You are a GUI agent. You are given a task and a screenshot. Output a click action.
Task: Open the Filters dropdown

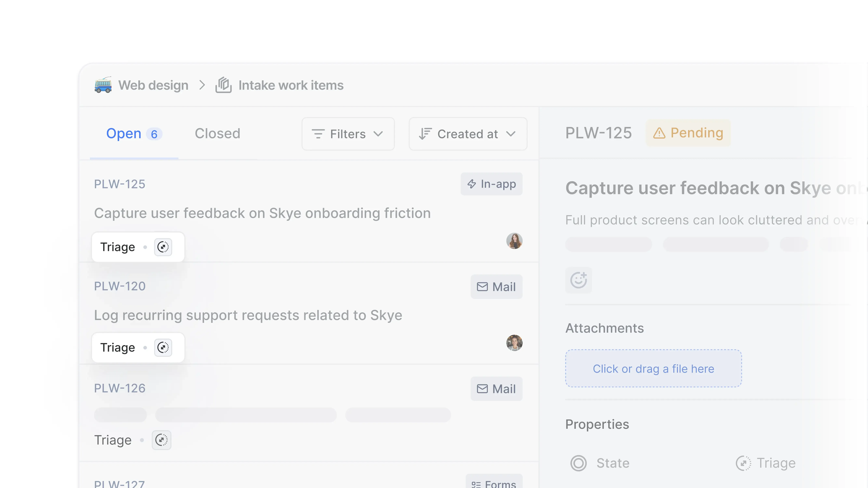(x=348, y=134)
